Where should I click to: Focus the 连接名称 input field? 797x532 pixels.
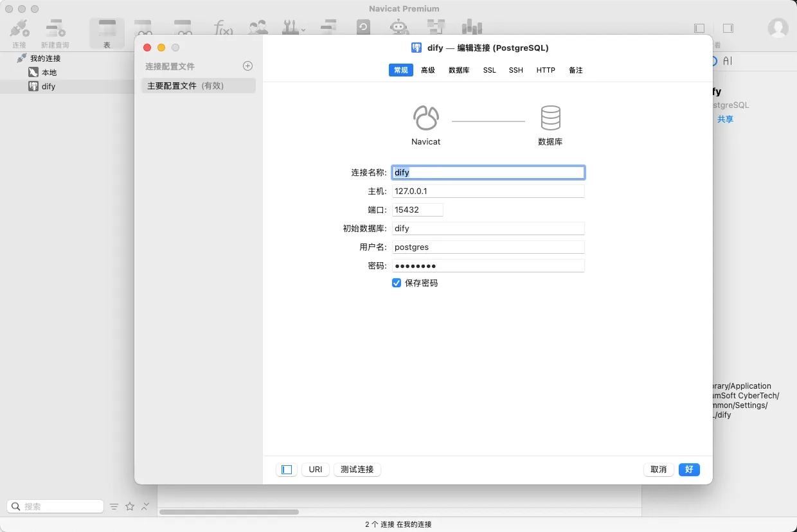point(488,172)
